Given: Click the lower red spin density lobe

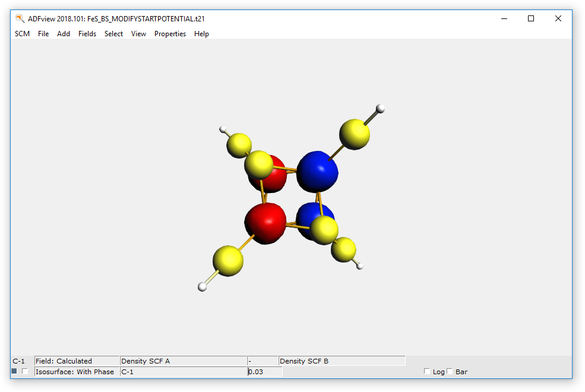Looking at the screenshot, I should [265, 223].
